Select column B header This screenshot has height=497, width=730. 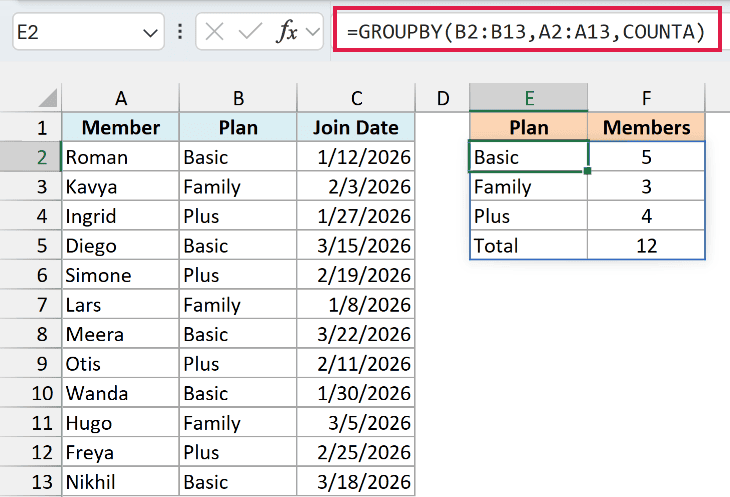238,98
